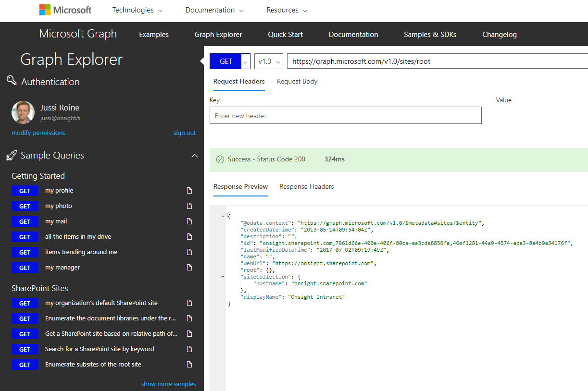Expand the Resources menu
588x391 pixels.
click(x=287, y=10)
